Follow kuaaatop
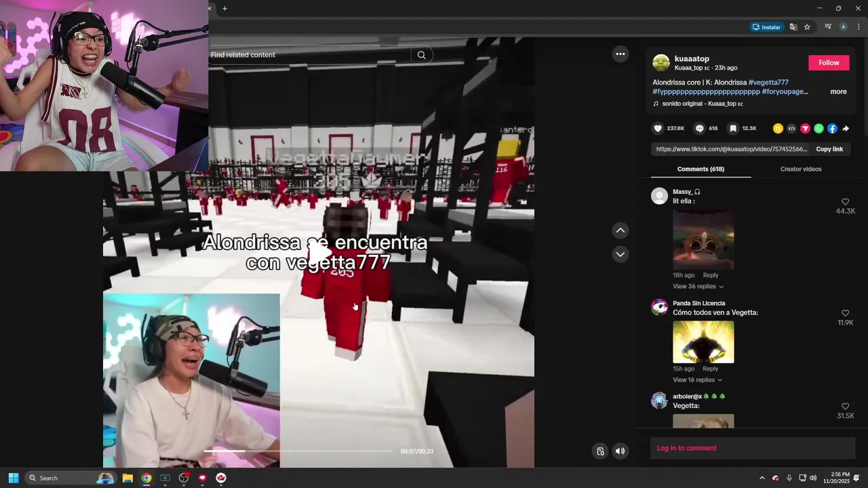 (x=829, y=62)
